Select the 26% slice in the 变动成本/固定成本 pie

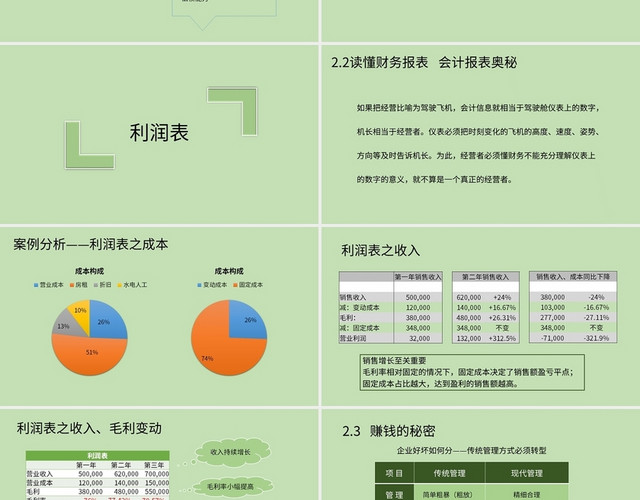(247, 320)
